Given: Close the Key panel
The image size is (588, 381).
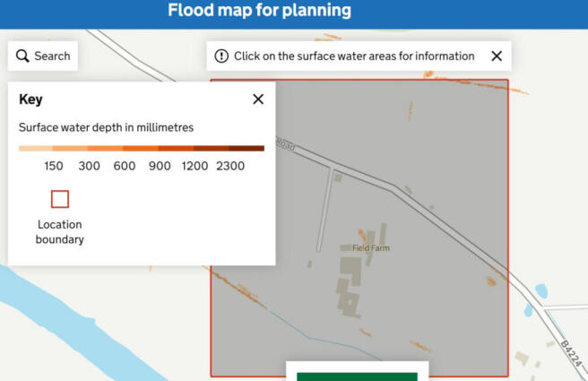Looking at the screenshot, I should [x=258, y=100].
